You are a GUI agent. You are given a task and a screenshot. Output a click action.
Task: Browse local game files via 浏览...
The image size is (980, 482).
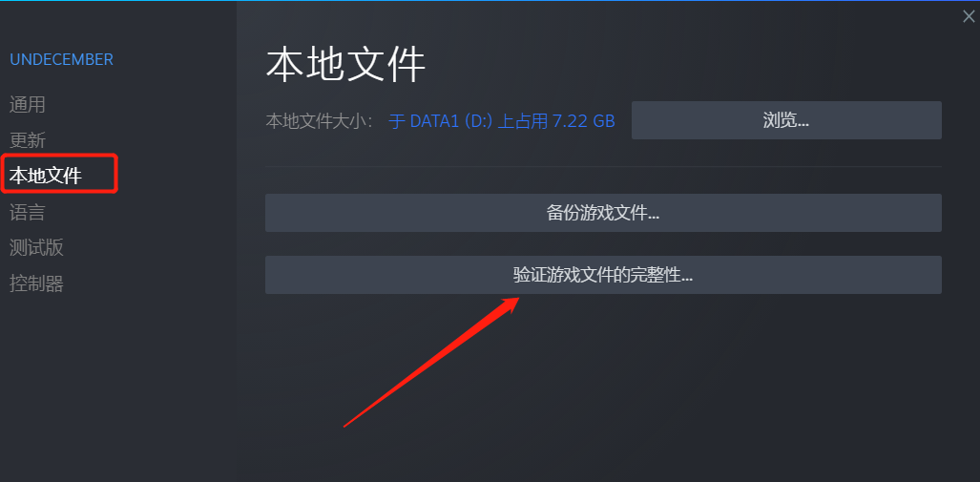(x=786, y=120)
